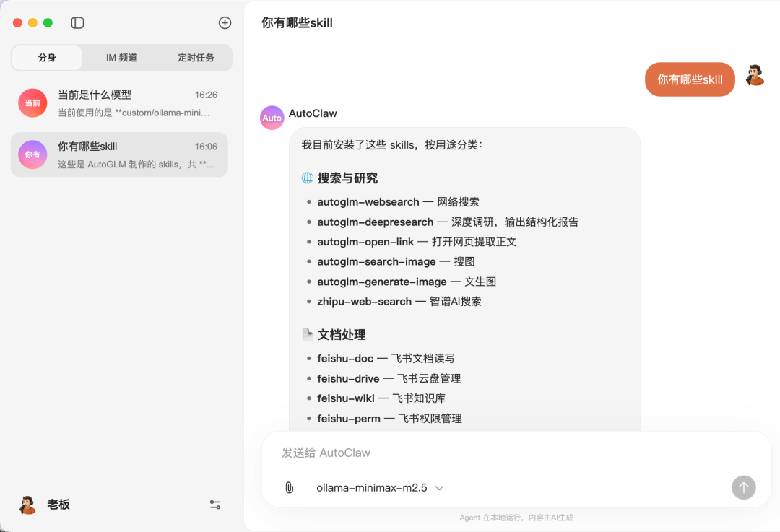Click the 16:06 timestamp
Viewport: 780px width, 532px height.
(x=206, y=147)
